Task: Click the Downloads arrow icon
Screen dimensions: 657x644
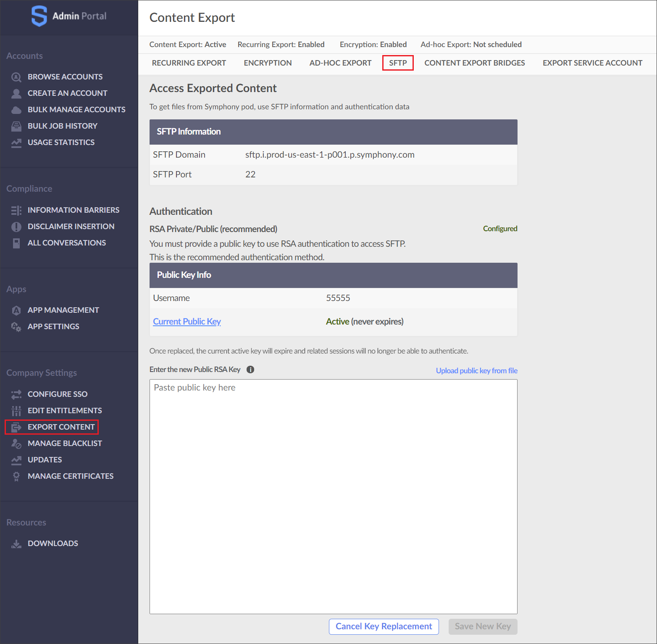Action: coord(16,544)
